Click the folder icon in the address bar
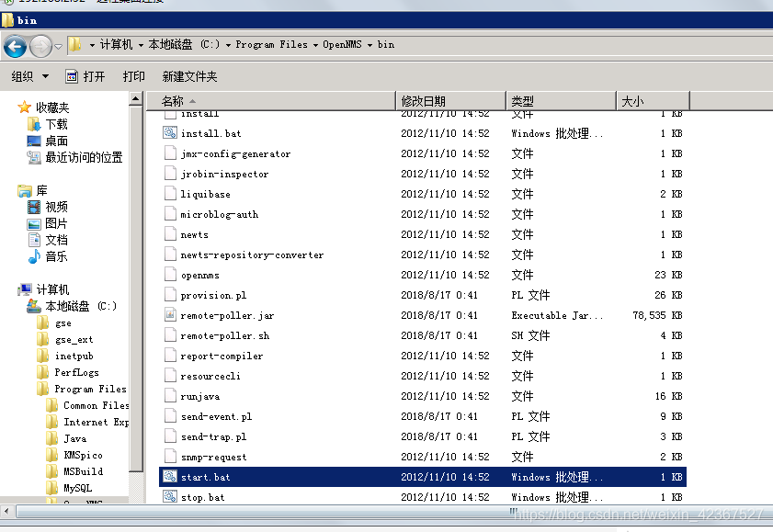The height and width of the screenshot is (532, 773). coord(74,44)
